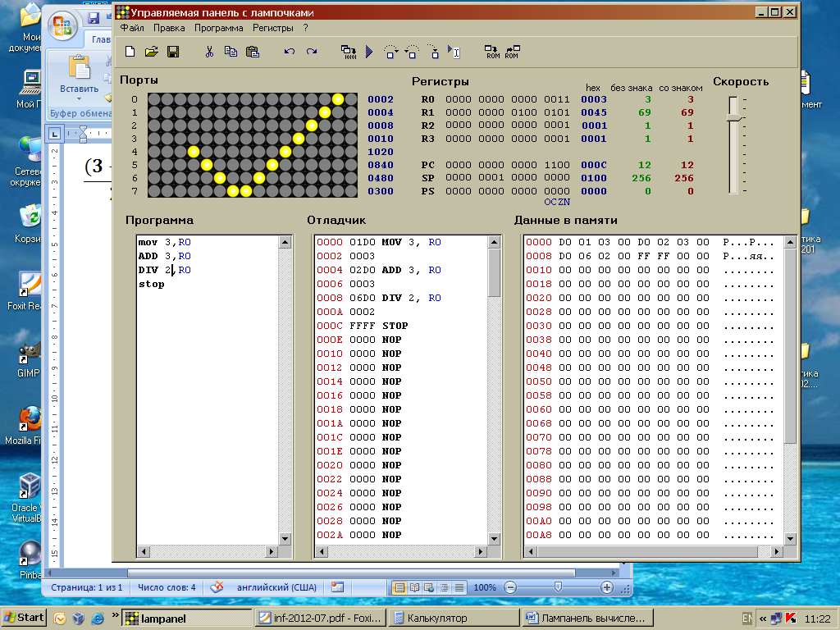Open the Правка menu
This screenshot has width=840, height=630.
click(x=169, y=28)
